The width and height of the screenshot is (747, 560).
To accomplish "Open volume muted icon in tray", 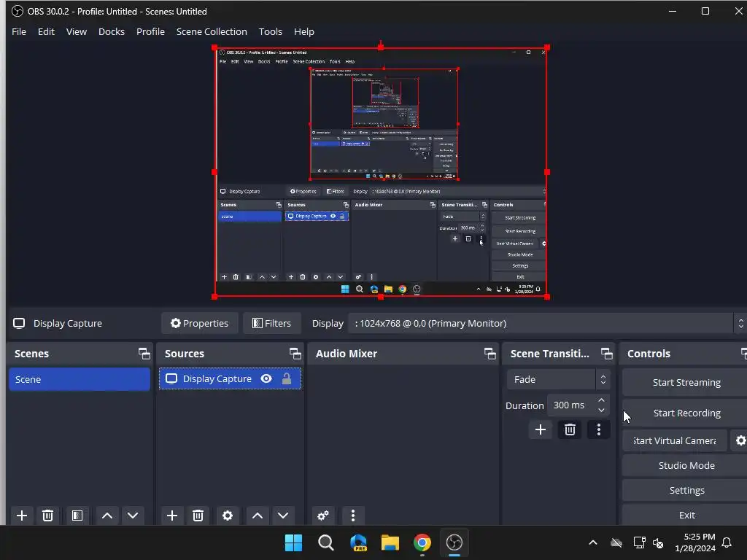I will click(659, 542).
